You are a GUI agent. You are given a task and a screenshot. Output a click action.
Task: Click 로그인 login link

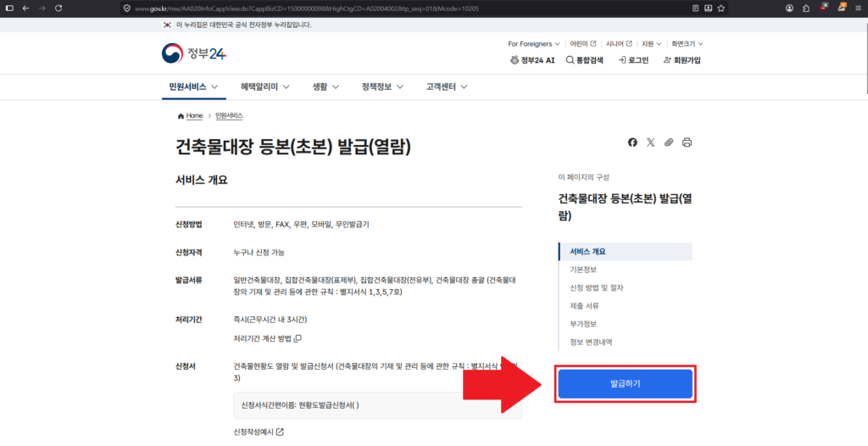coord(633,60)
